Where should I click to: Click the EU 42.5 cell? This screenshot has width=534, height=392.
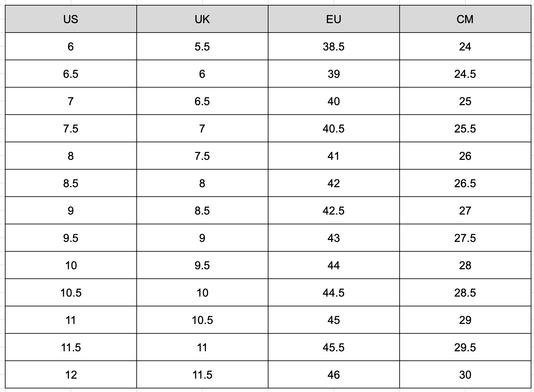pos(334,211)
